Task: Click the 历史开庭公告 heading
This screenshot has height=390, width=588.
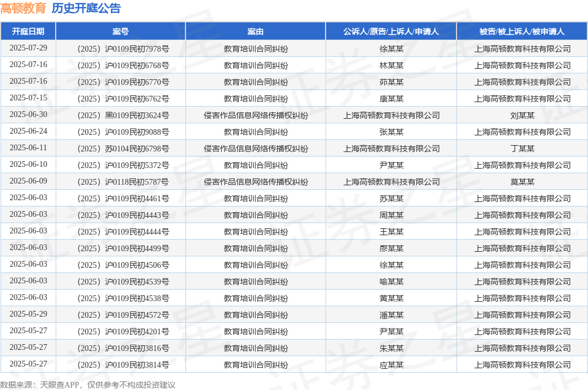Action: (86, 8)
